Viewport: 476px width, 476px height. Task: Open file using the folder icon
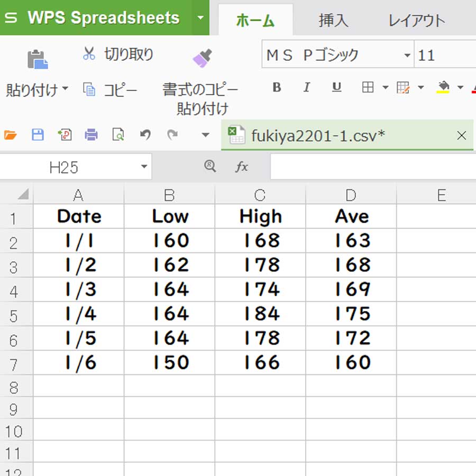click(x=11, y=135)
